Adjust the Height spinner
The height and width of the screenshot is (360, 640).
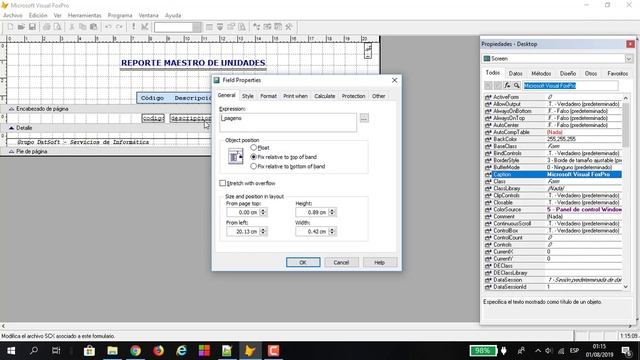point(332,212)
